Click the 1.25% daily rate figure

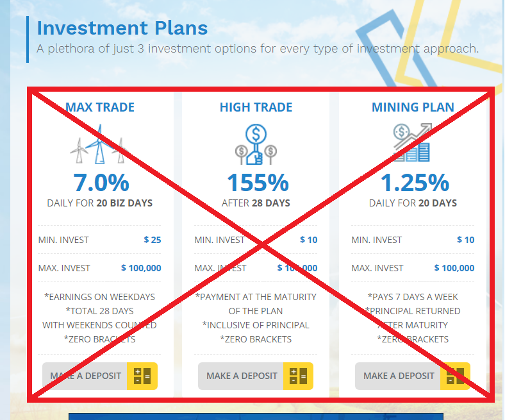pos(415,183)
